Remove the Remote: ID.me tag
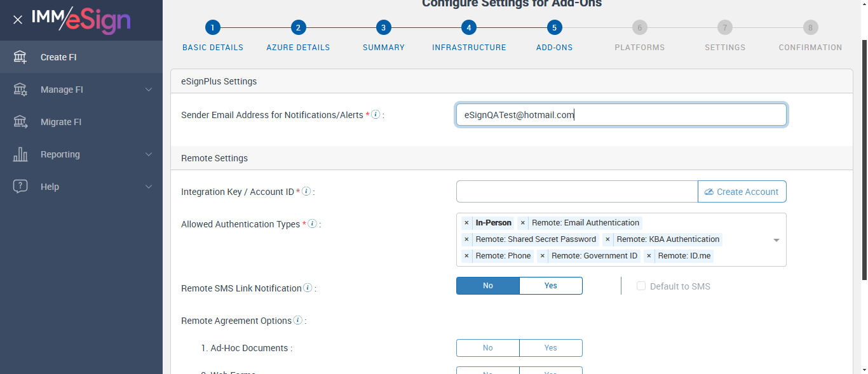868x374 pixels. point(649,256)
